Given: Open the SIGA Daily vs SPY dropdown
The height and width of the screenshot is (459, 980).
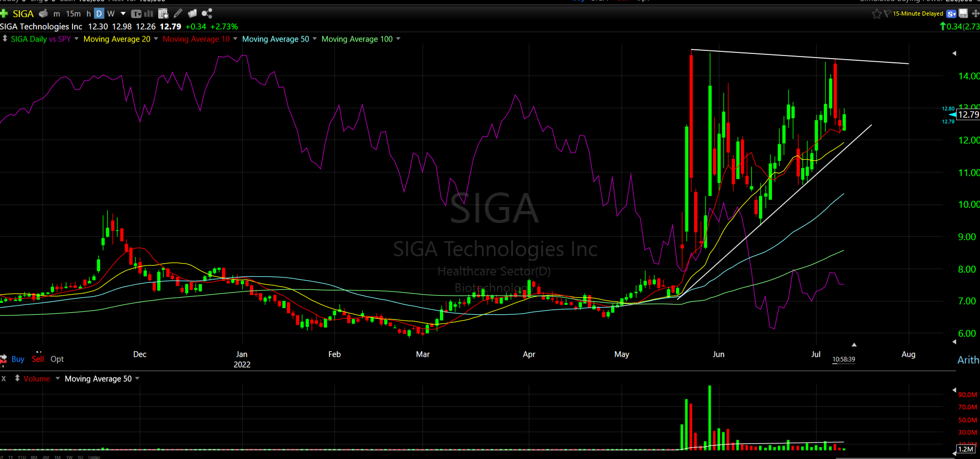Looking at the screenshot, I should coord(77,39).
